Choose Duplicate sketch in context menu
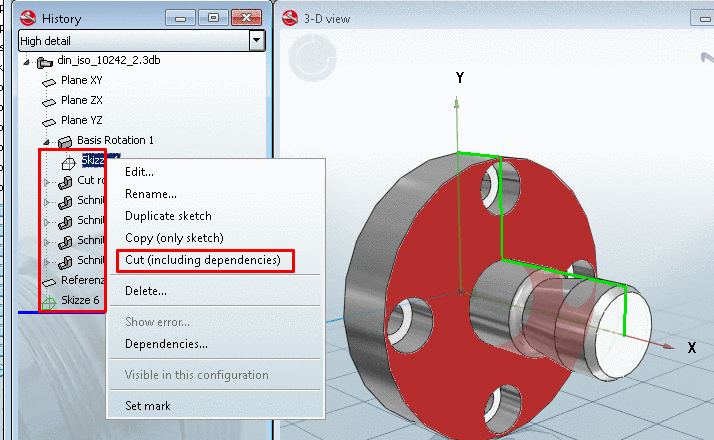The height and width of the screenshot is (440, 714). point(168,216)
